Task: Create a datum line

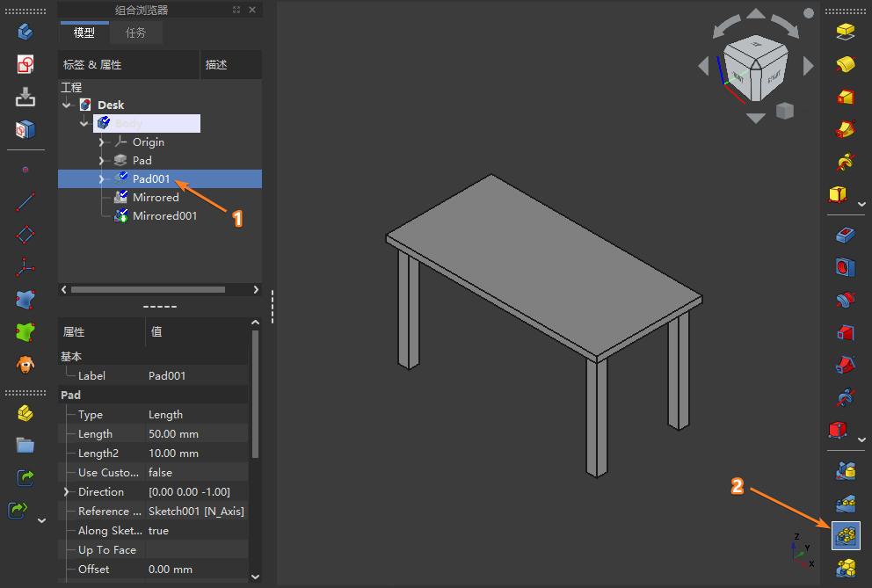Action: coord(25,201)
